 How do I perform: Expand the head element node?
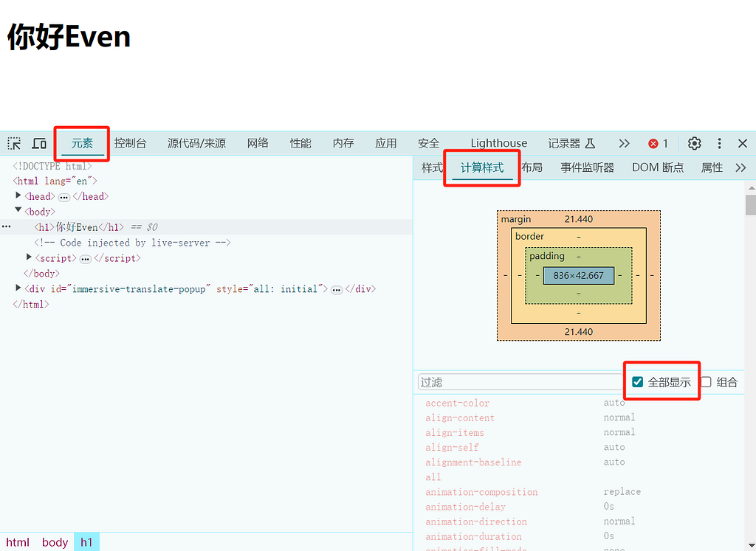pos(18,195)
